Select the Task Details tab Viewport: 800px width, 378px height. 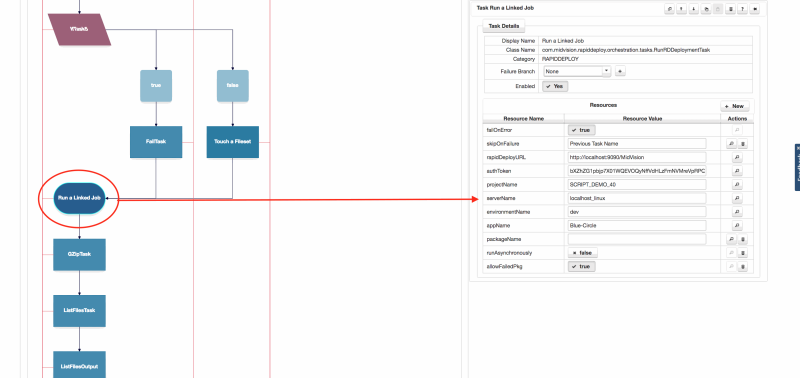504,26
